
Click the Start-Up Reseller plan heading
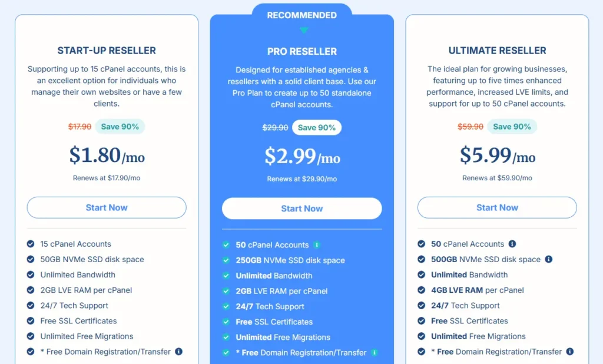[x=106, y=51]
